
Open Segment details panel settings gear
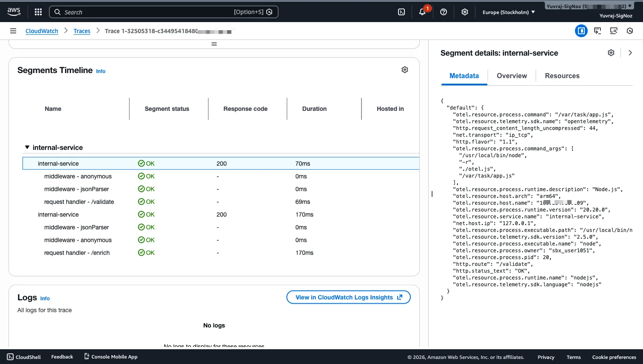tap(611, 53)
